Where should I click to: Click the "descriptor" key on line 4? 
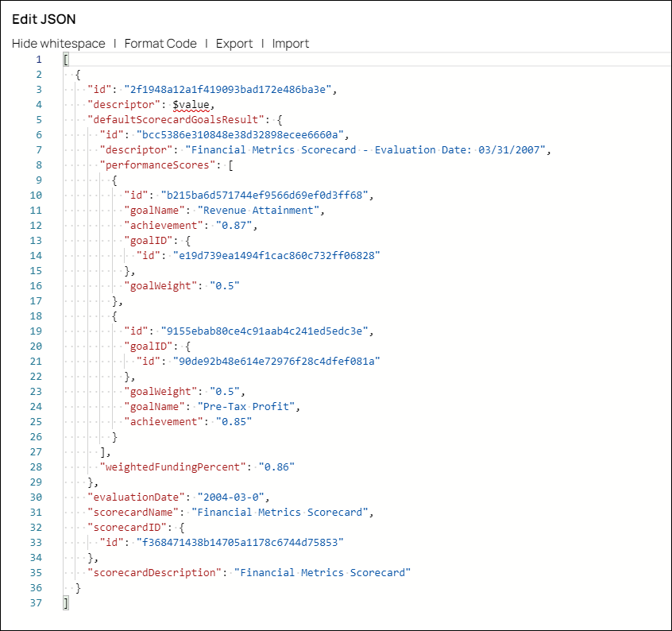pos(124,105)
